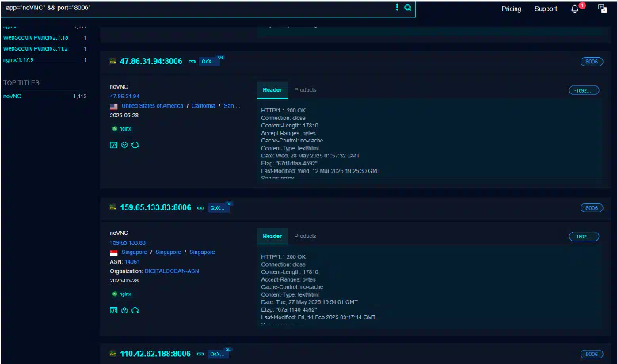The width and height of the screenshot is (617, 364).
Task: Filter by United States of America link
Action: pos(152,106)
